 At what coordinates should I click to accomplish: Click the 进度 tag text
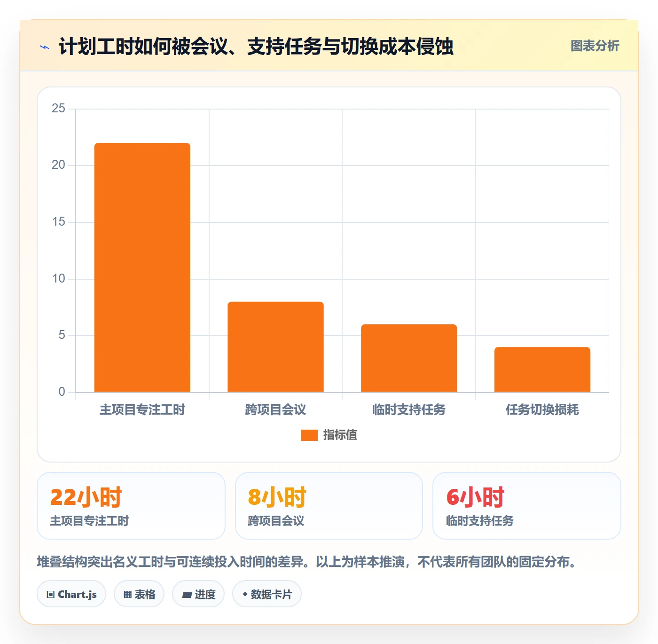point(205,595)
